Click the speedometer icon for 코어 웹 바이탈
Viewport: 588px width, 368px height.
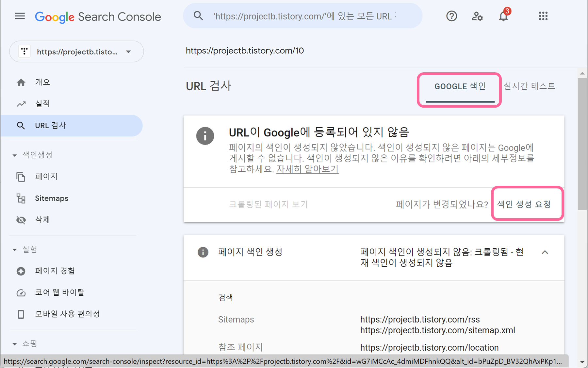point(21,292)
